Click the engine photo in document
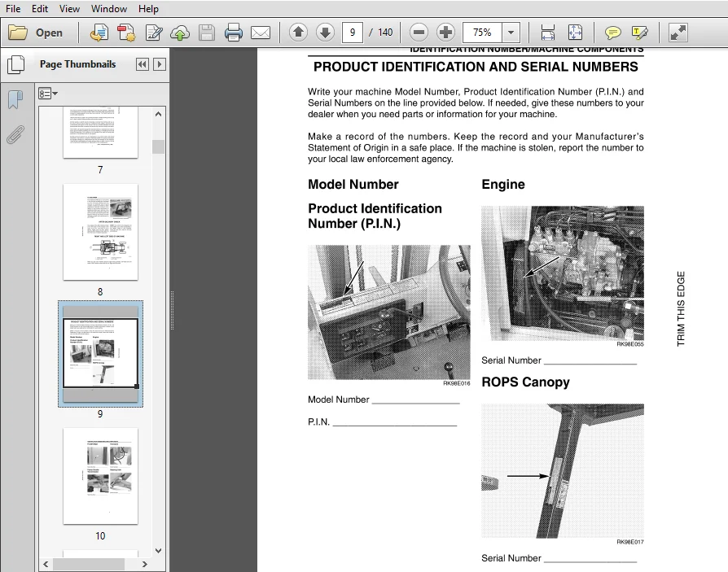This screenshot has height=572, width=728. click(x=563, y=273)
